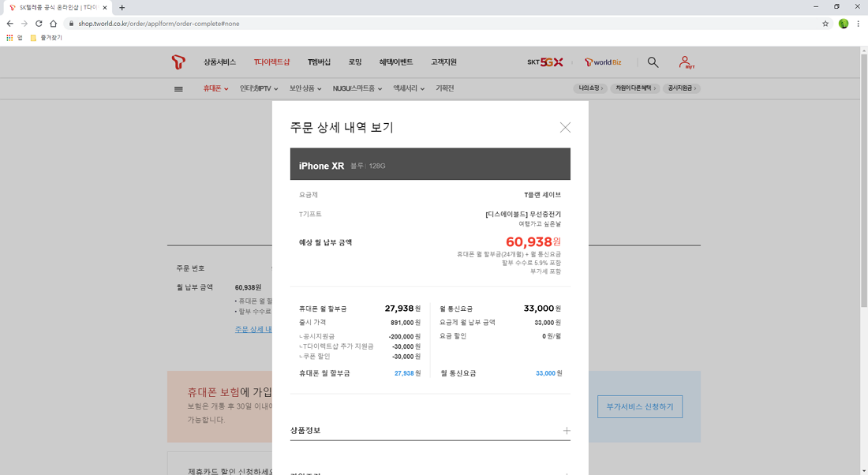Click the 60,938원 monthly payment amount
The height and width of the screenshot is (475, 868).
point(533,242)
